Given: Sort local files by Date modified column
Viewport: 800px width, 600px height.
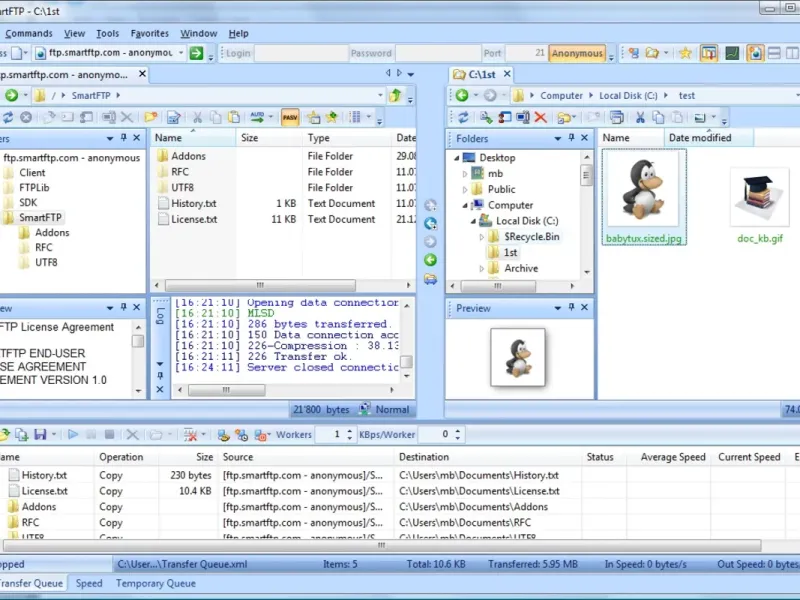Looking at the screenshot, I should click(709, 138).
